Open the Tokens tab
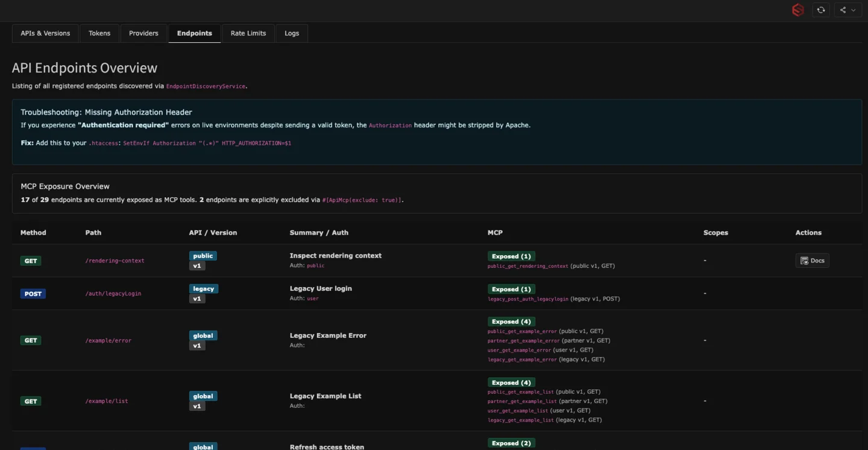The width and height of the screenshot is (868, 450). pyautogui.click(x=99, y=33)
